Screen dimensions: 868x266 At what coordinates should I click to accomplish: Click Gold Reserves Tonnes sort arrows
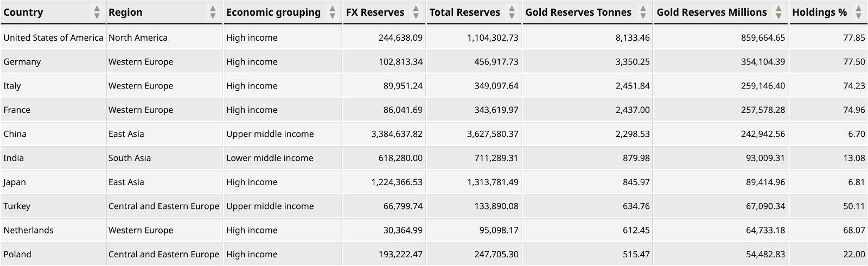pos(643,12)
